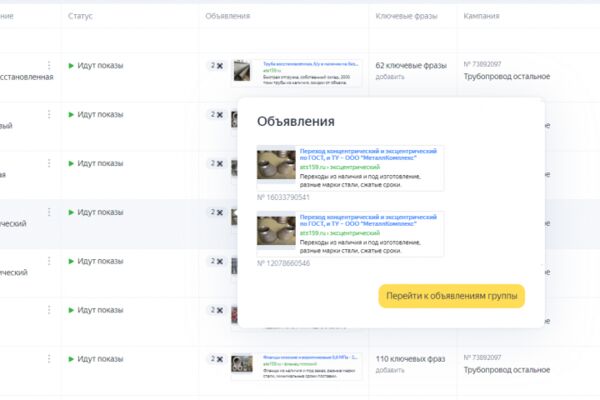Image resolution: width=600 pixels, height=400 pixels.
Task: Click green play icon in the highlighted row
Action: 71,212
